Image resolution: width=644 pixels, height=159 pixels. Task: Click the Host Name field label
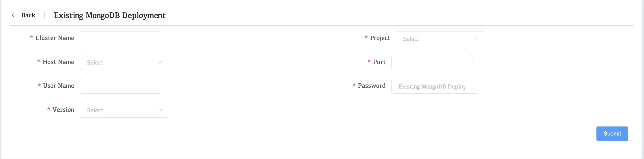pos(58,62)
